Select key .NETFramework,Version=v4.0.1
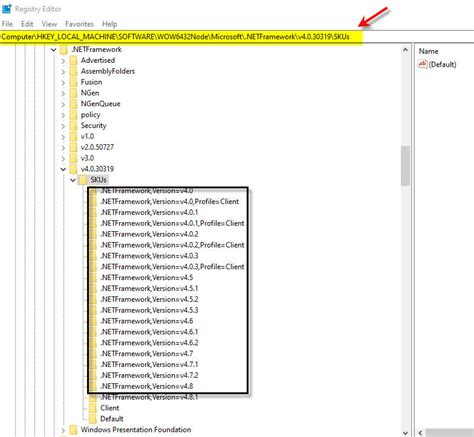This screenshot has width=474, height=437. (149, 213)
